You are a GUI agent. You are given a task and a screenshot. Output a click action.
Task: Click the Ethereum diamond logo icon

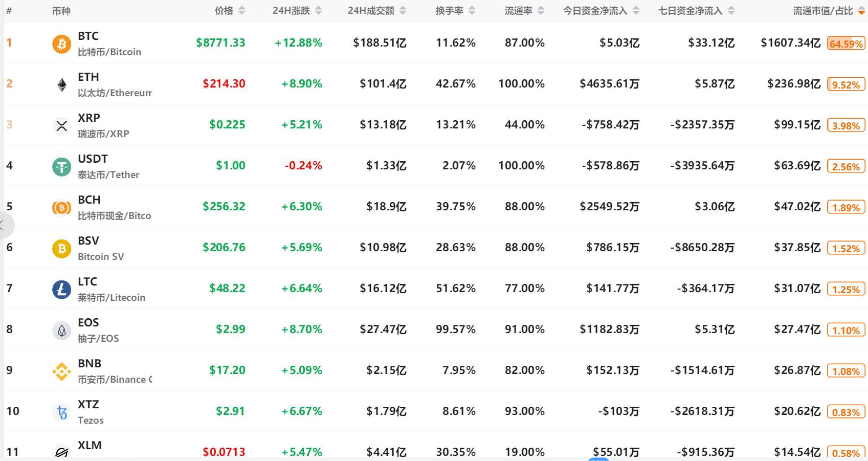(x=62, y=85)
